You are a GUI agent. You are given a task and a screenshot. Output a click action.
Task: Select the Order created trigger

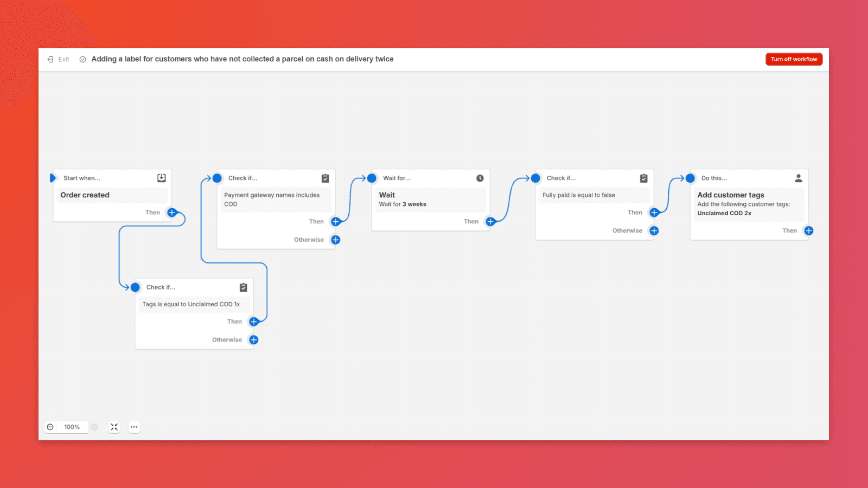[113, 195]
